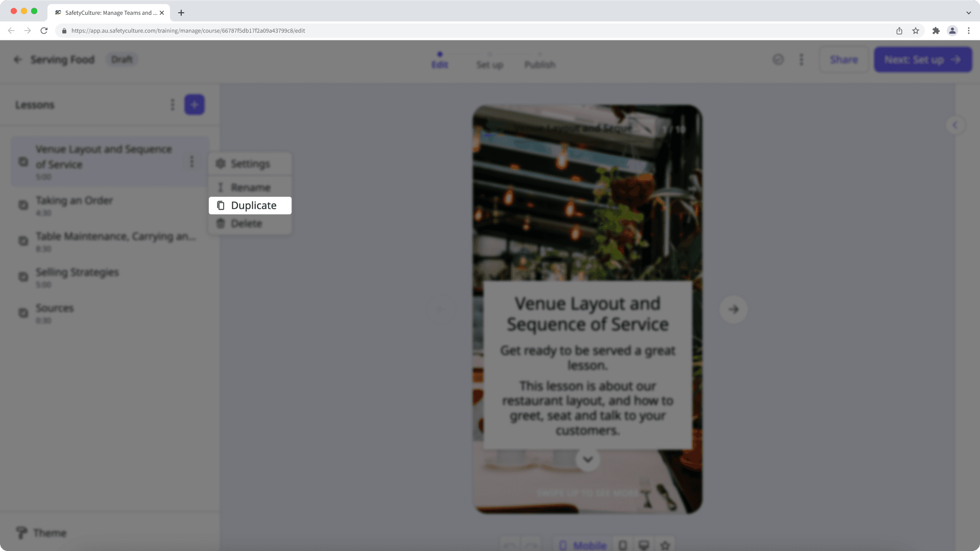Viewport: 980px width, 551px height.
Task: Toggle the Mobile preview mode
Action: (x=582, y=545)
